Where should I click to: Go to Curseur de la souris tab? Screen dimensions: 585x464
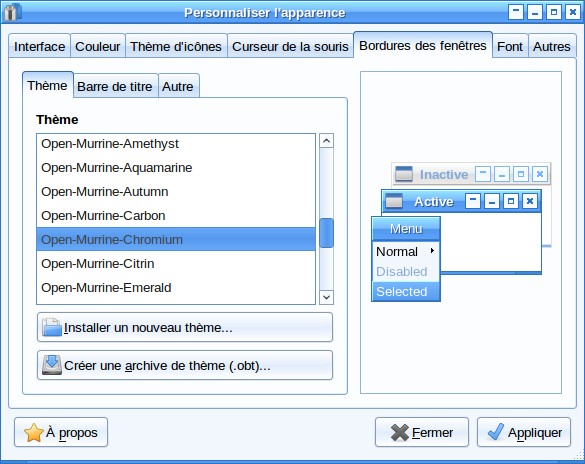pyautogui.click(x=290, y=46)
